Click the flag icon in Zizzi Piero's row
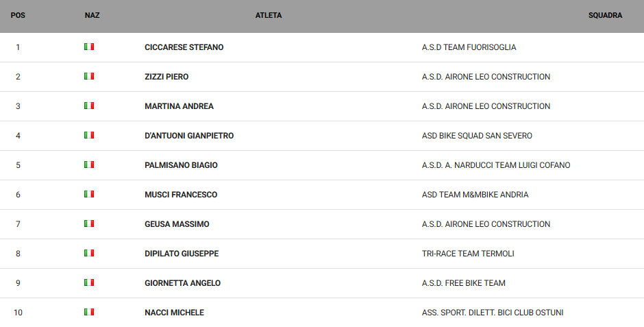644x327 pixels. coord(89,76)
